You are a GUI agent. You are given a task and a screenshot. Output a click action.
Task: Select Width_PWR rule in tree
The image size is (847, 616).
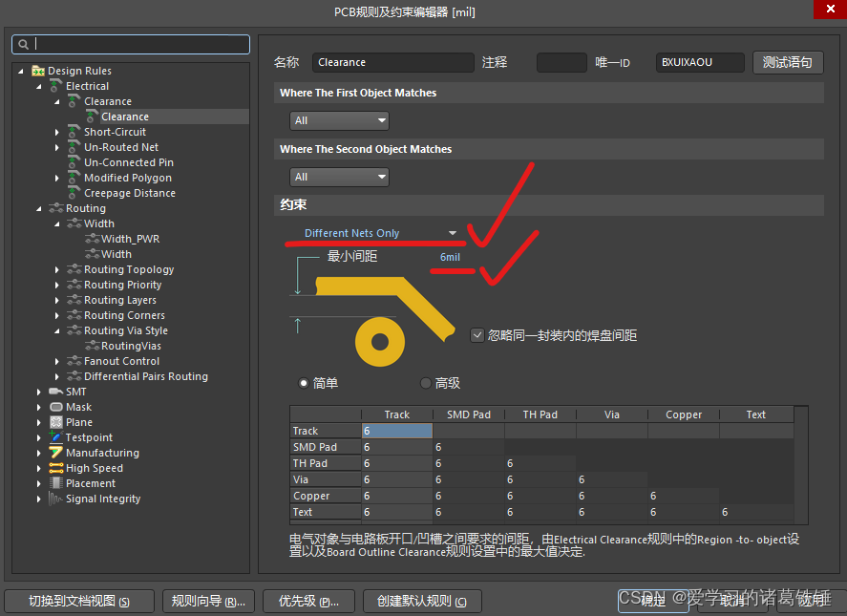click(x=130, y=239)
